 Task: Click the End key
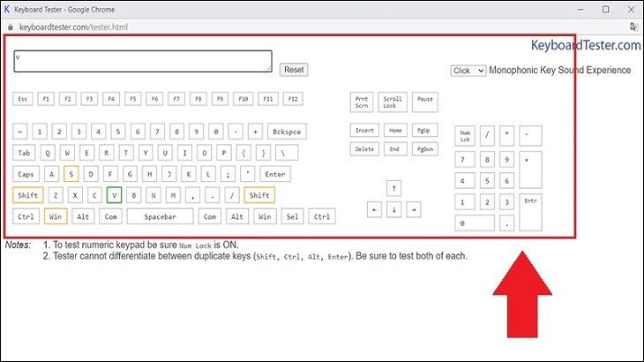tap(395, 149)
